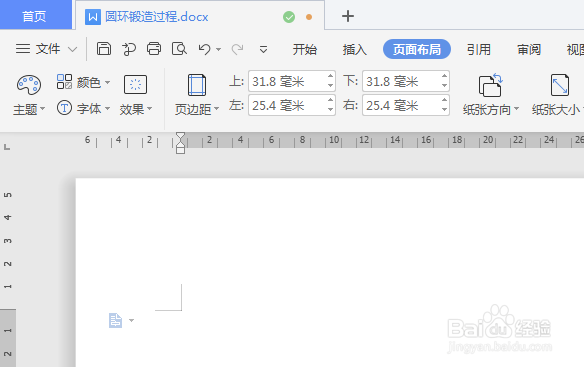Viewport: 584px width, 367px height.
Task: Decrease the 右 right margin value
Action: [x=444, y=110]
